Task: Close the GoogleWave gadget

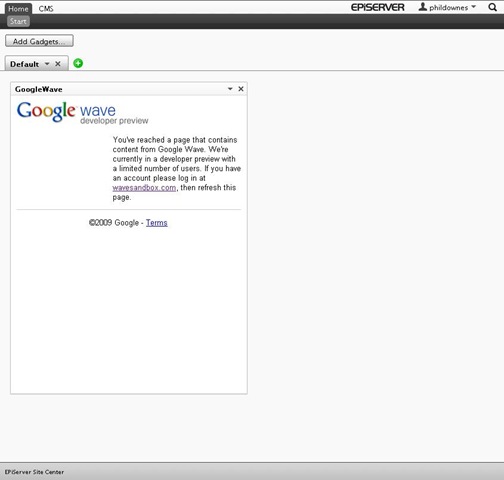Action: pyautogui.click(x=241, y=89)
